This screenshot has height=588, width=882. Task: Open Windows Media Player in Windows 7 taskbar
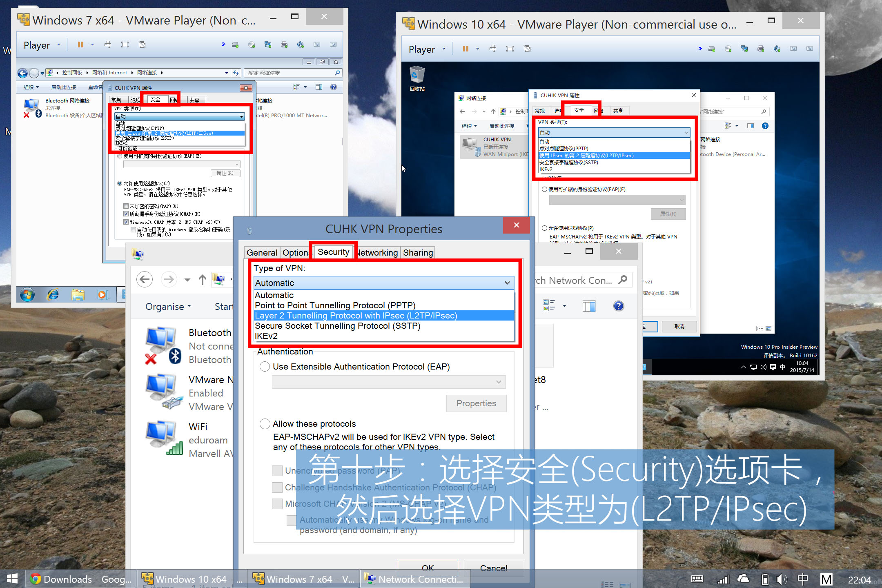click(x=102, y=294)
